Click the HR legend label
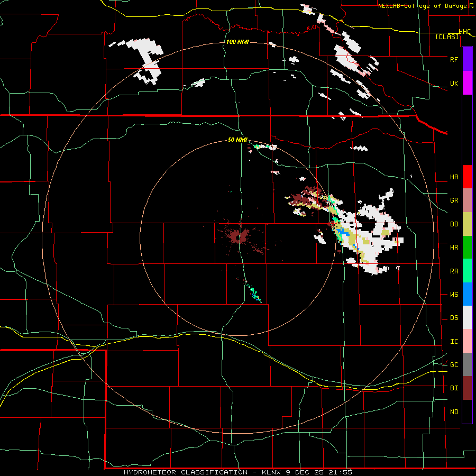The image size is (476, 476). coord(454,248)
